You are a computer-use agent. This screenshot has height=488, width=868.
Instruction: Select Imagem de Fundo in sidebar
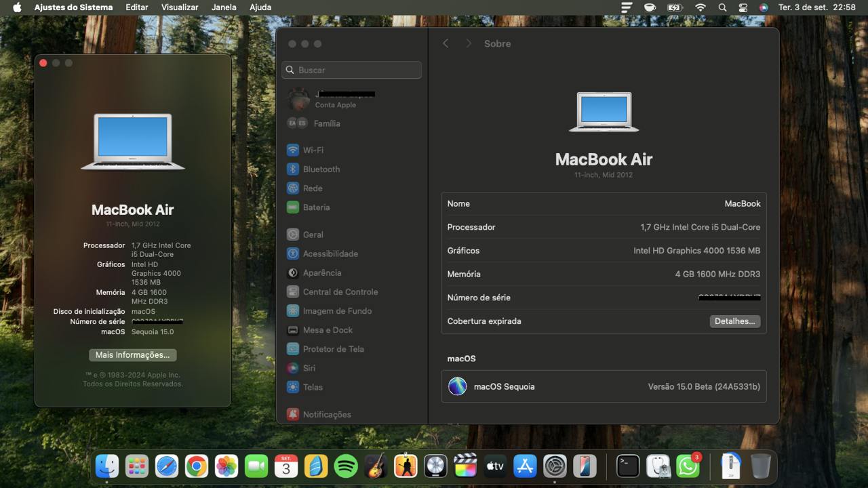coord(337,310)
